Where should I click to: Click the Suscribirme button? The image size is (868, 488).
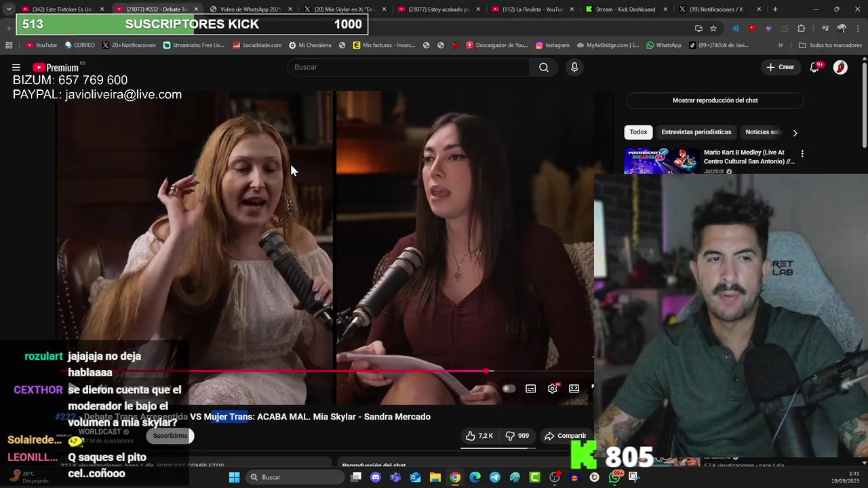[170, 436]
